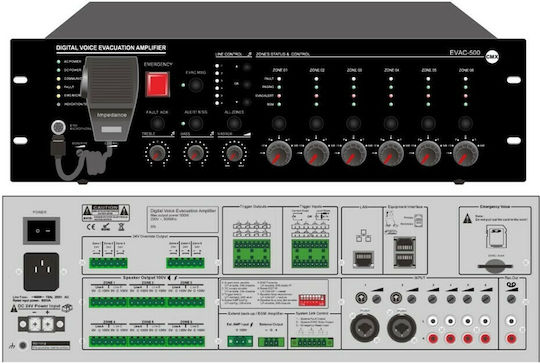This screenshot has height=363, width=540.
Task: Click the LAN RJ45 port
Action: 363,259
